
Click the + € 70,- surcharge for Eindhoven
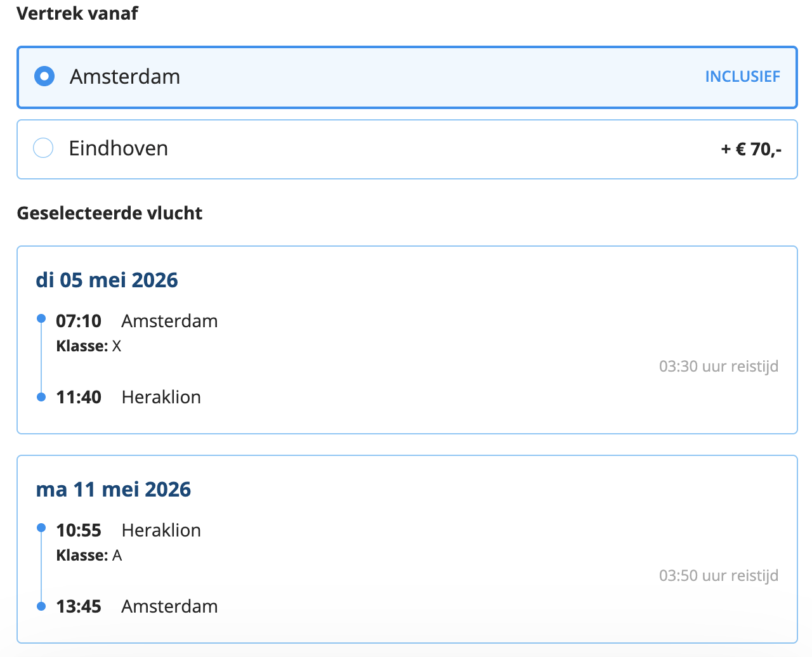[x=751, y=150]
